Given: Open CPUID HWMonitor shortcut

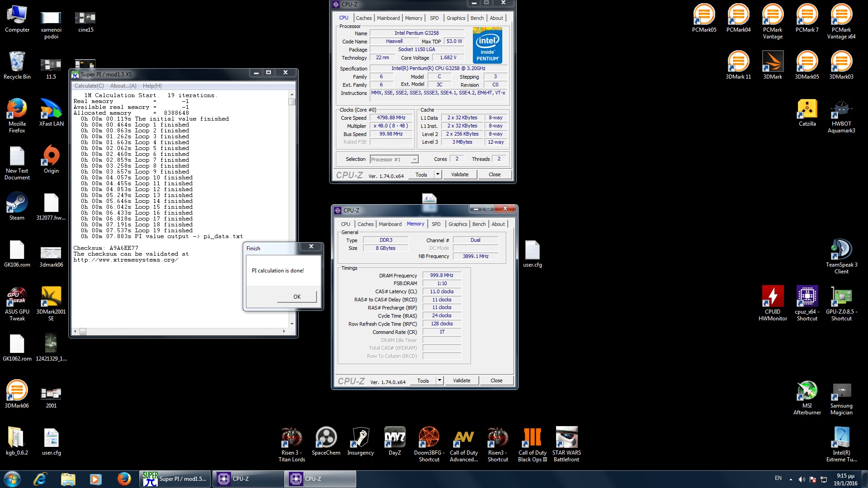Looking at the screenshot, I should pos(773,303).
